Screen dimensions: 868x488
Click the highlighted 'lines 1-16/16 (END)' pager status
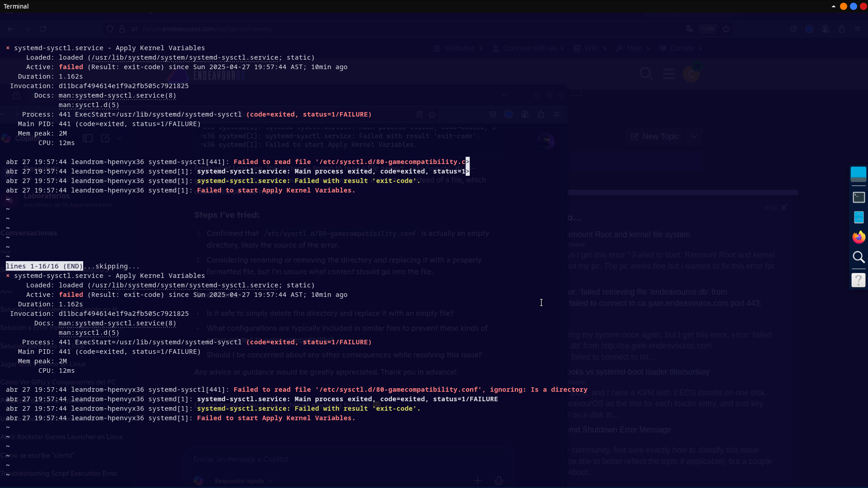tap(44, 266)
